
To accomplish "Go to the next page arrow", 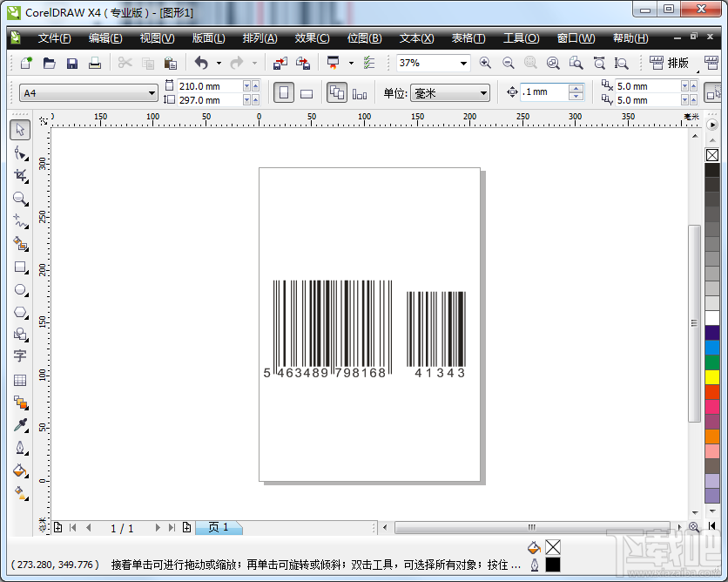I will tap(158, 528).
